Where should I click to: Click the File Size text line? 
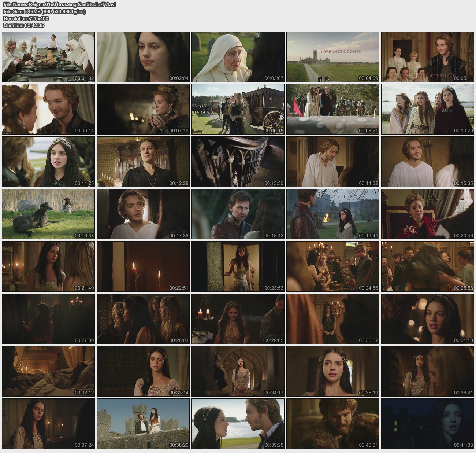pyautogui.click(x=45, y=12)
